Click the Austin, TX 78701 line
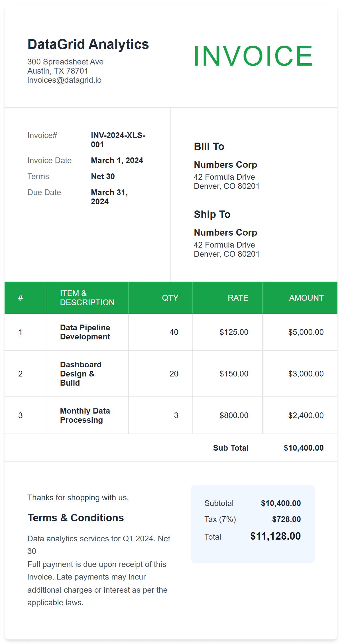Image resolution: width=342 pixels, height=644 pixels. 58,71
